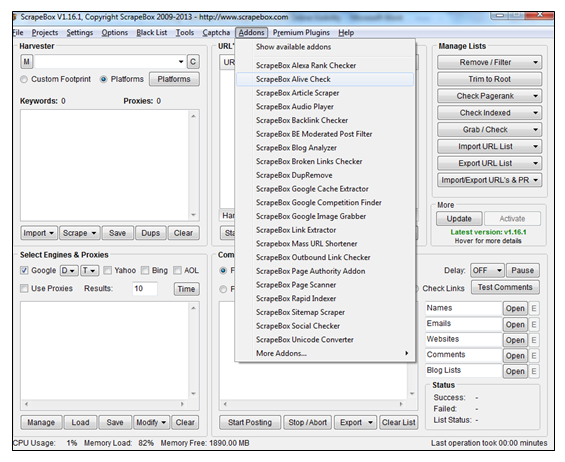Image resolution: width=565 pixels, height=462 pixels.
Task: Click the Clear List button
Action: pyautogui.click(x=399, y=422)
